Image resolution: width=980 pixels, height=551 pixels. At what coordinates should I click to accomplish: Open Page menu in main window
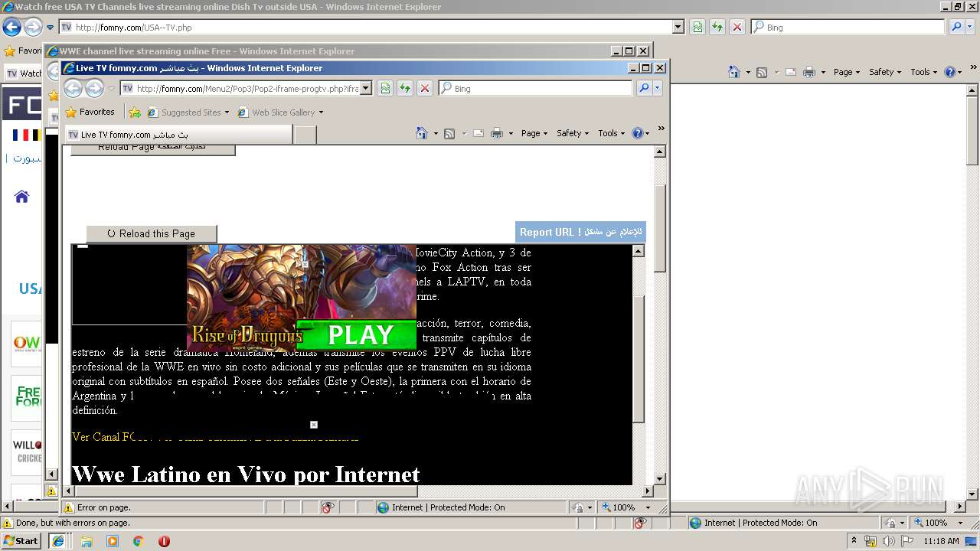coord(847,72)
